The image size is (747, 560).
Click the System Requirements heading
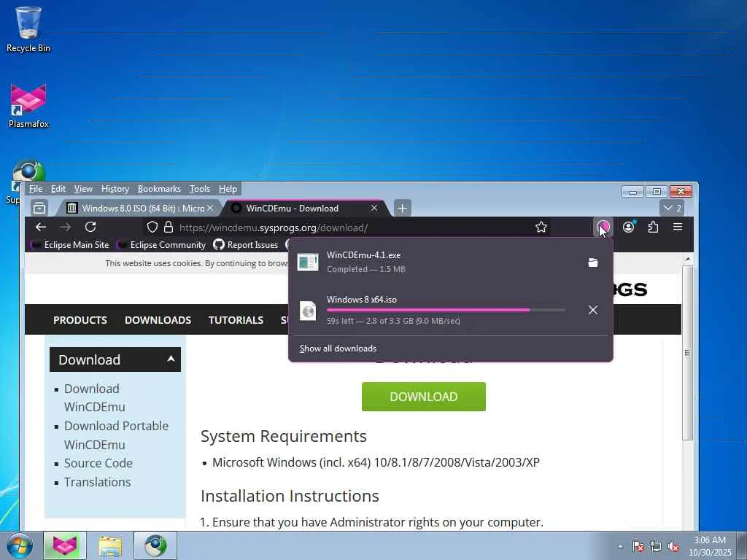pos(284,436)
